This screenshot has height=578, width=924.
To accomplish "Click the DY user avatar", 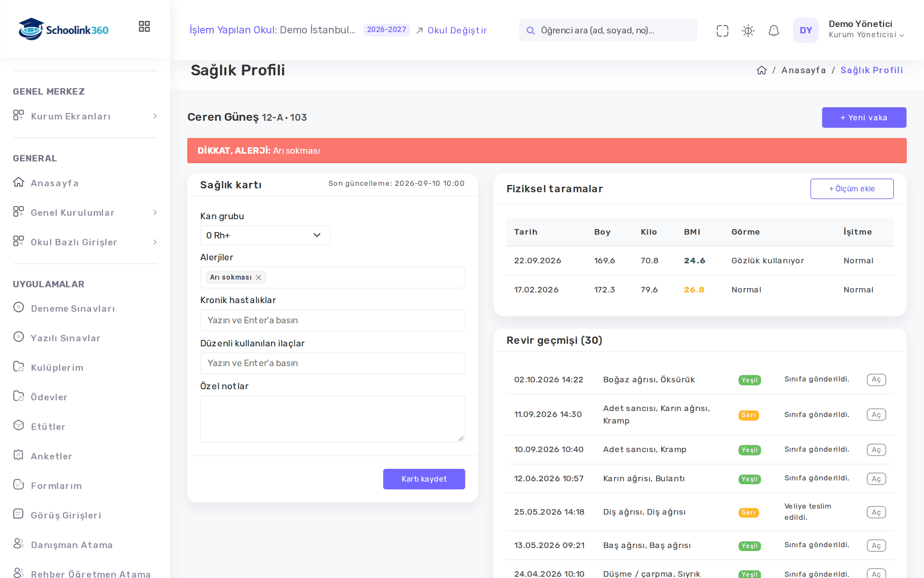I will 806,30.
